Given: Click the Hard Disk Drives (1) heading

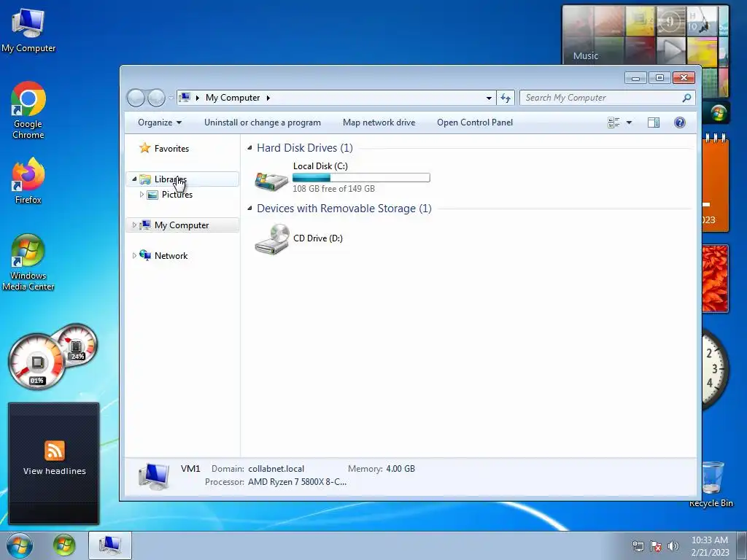Looking at the screenshot, I should tap(305, 148).
